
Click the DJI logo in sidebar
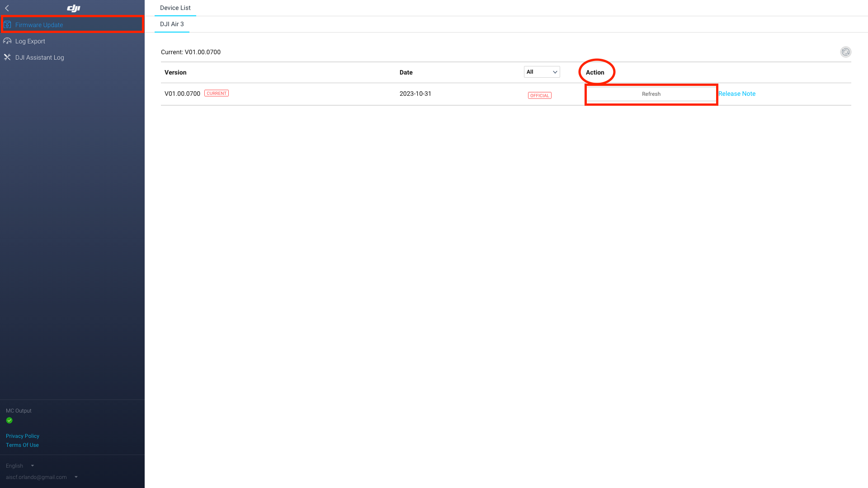click(74, 8)
